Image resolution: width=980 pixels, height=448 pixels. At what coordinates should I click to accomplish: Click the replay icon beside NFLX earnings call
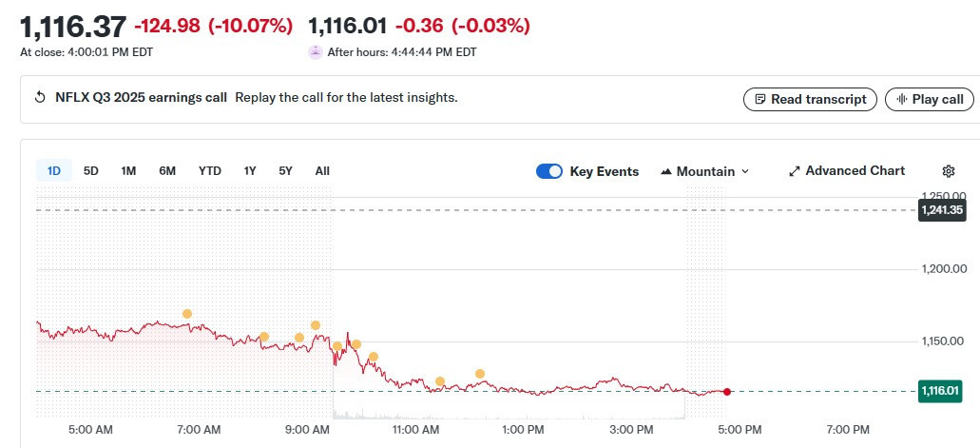click(x=40, y=98)
